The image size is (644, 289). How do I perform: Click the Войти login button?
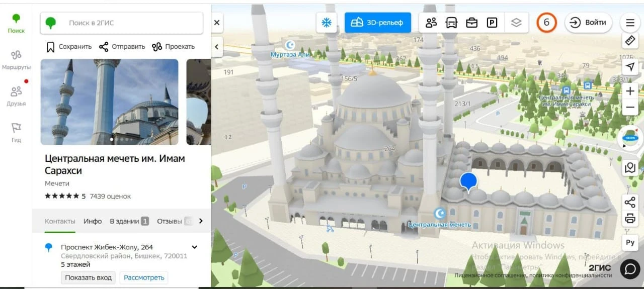pos(588,23)
